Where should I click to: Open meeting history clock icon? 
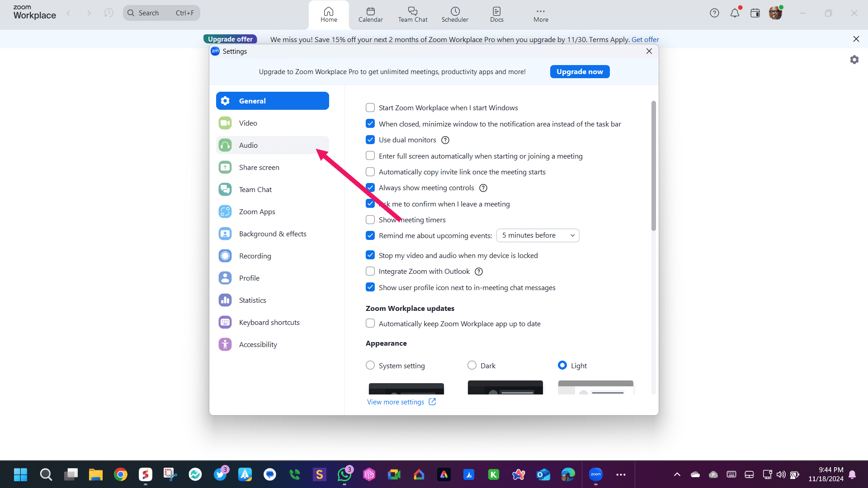coord(108,13)
